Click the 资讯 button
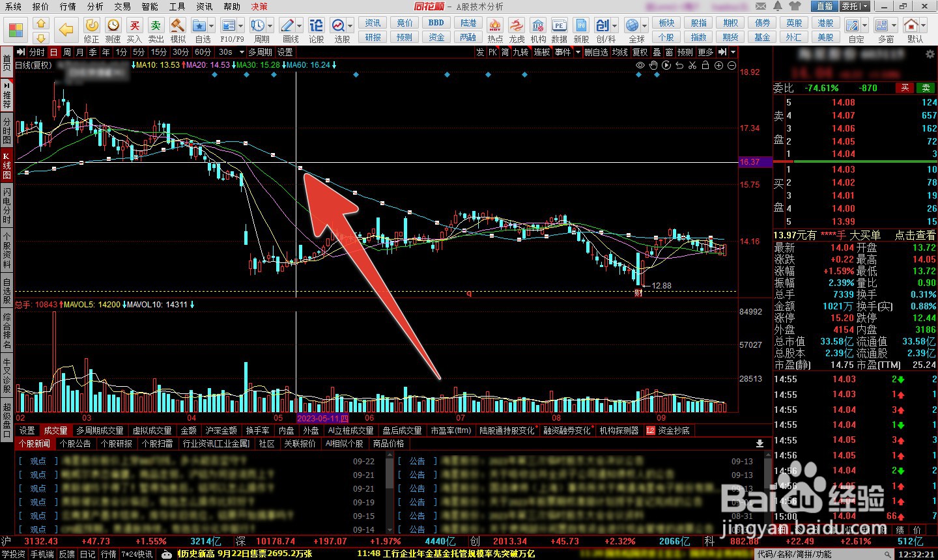This screenshot has height=560, width=938. tap(373, 23)
